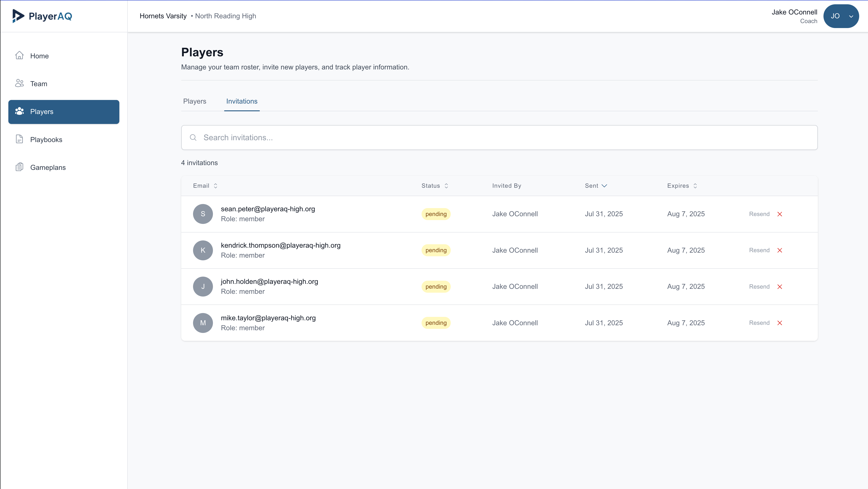Select the Invitations tab
The image size is (868, 489).
point(242,101)
